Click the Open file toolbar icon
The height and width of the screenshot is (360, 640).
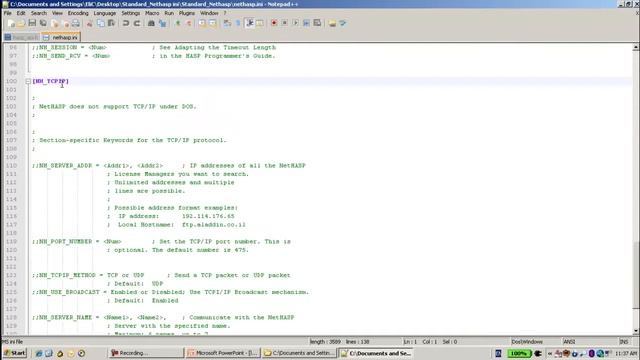click(x=21, y=23)
